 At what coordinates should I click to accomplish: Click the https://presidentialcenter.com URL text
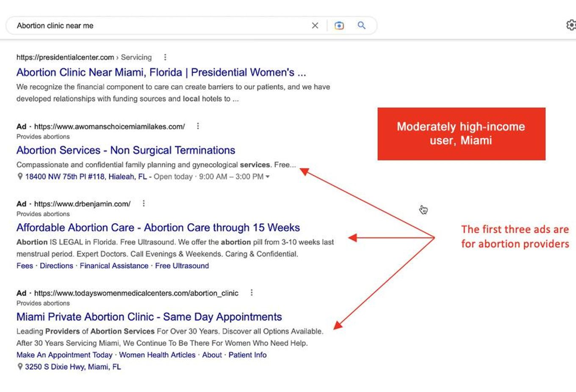coord(65,57)
